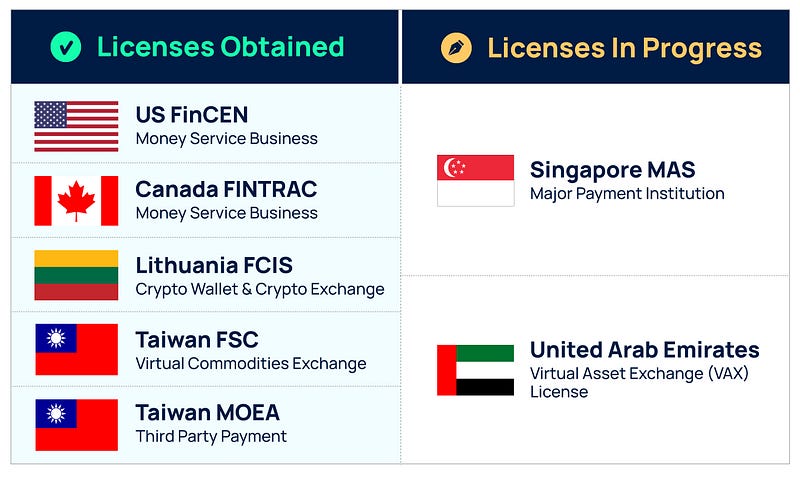Select Major Payment Institution text

click(x=627, y=194)
